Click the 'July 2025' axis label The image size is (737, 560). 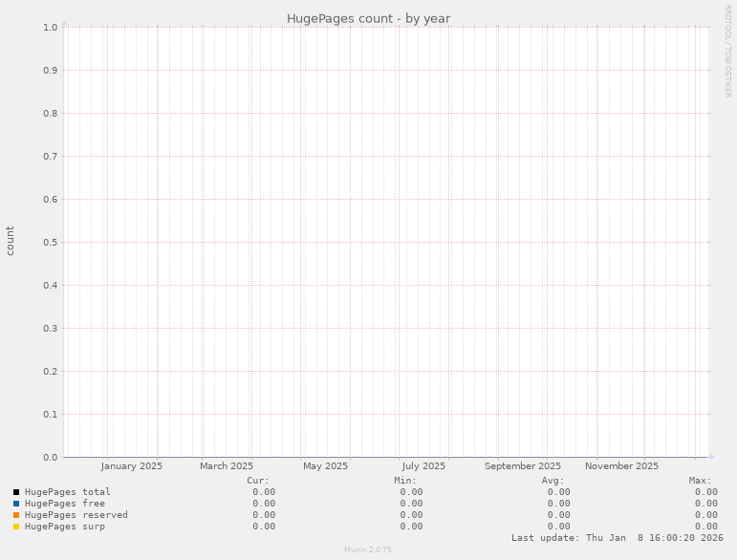(x=423, y=466)
